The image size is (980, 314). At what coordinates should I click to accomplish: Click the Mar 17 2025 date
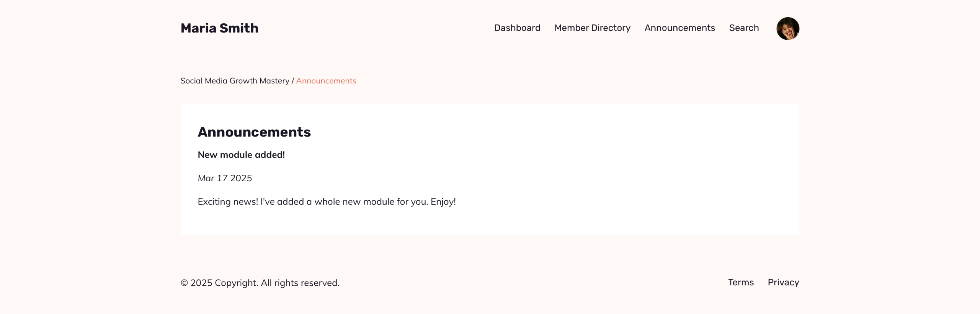225,178
